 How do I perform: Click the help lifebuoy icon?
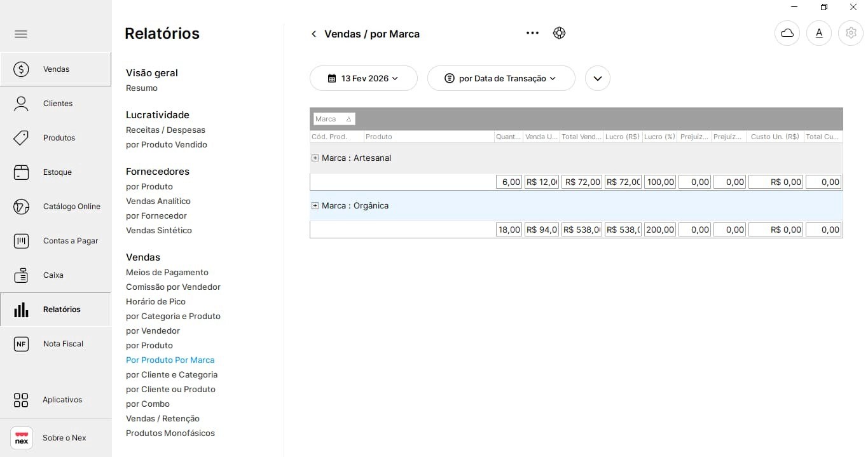(x=559, y=33)
